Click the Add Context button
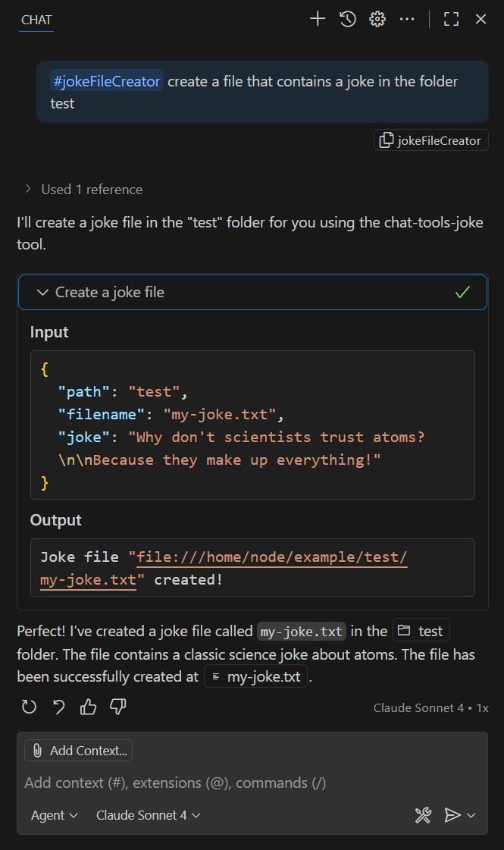The image size is (504, 850). (x=79, y=751)
